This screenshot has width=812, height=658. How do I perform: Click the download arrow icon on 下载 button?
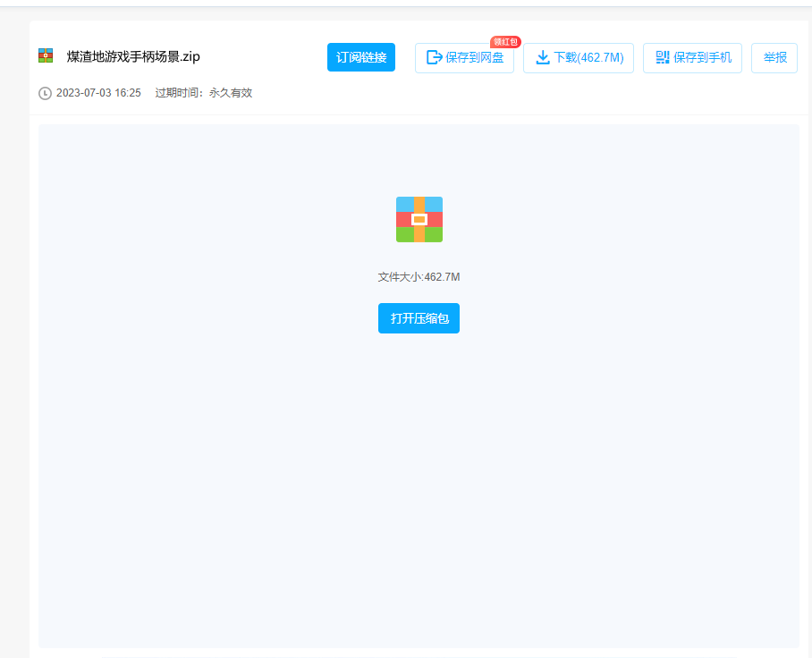click(543, 56)
